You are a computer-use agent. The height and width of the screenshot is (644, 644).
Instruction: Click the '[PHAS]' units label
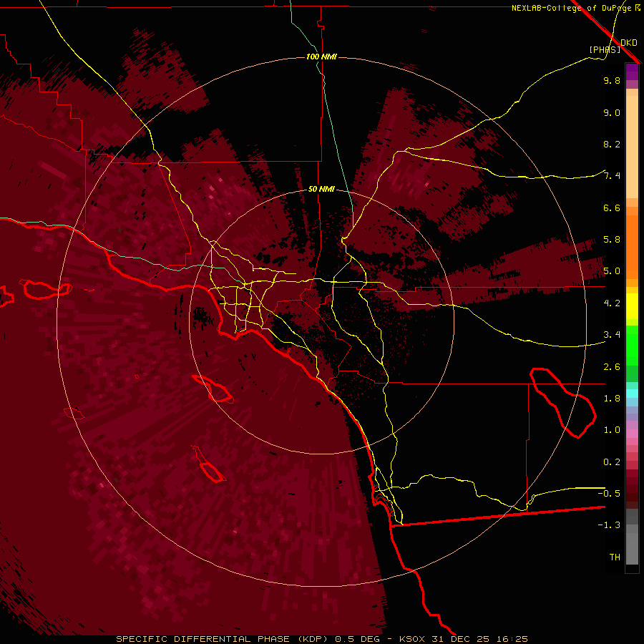(605, 49)
